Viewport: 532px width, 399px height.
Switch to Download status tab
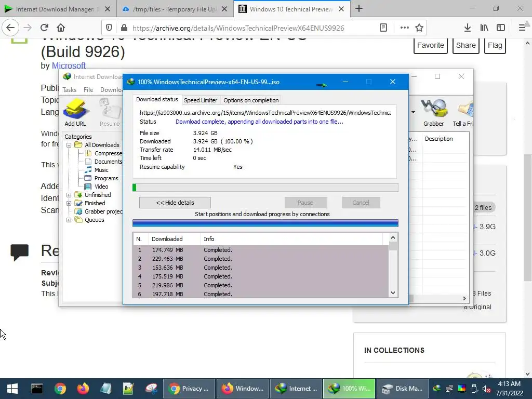[x=157, y=99]
